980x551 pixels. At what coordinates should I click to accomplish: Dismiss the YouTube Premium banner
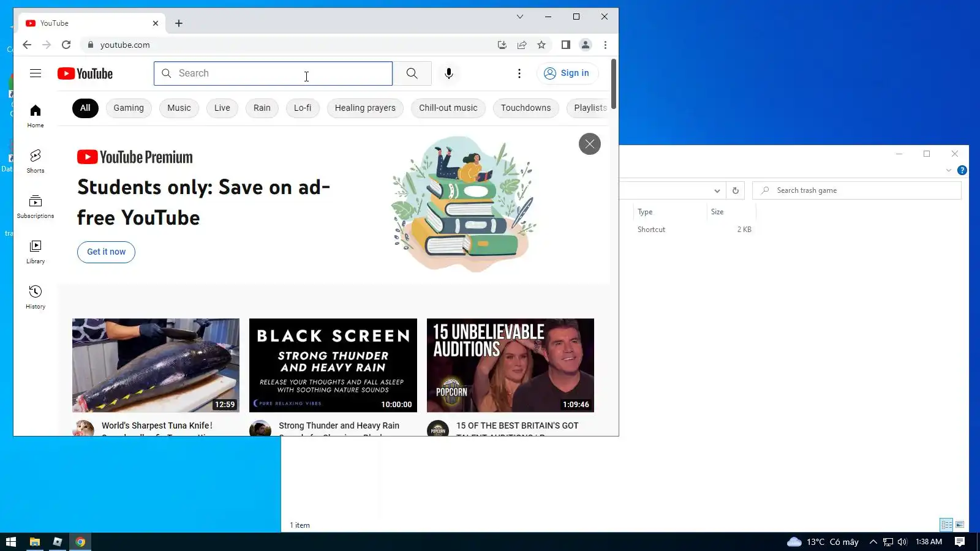590,144
